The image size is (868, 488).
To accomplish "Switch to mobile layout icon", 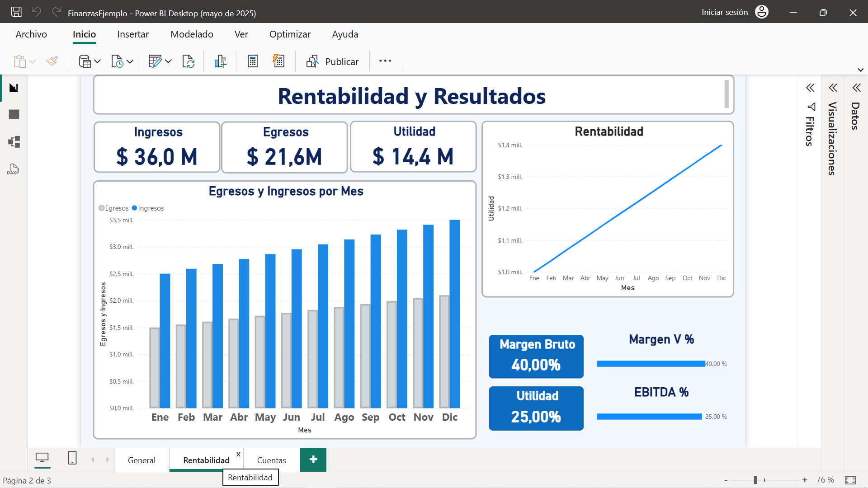I will point(72,458).
